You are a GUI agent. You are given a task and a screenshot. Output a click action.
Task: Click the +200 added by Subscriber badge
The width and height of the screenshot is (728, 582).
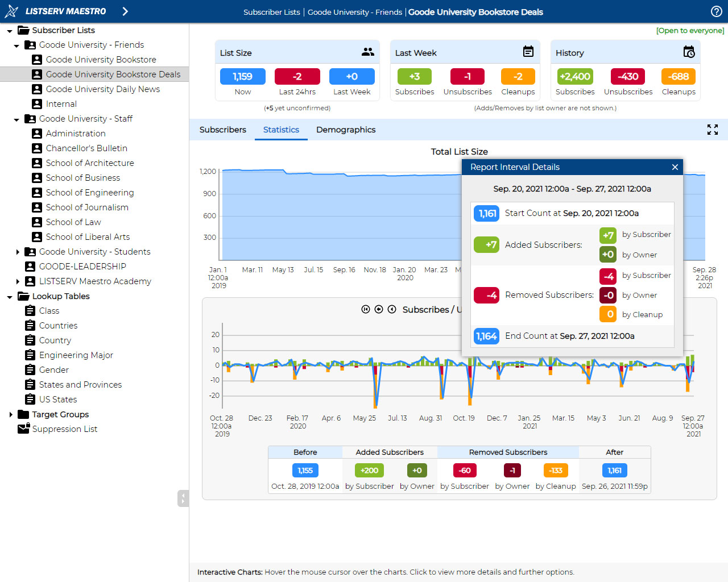[x=370, y=471]
